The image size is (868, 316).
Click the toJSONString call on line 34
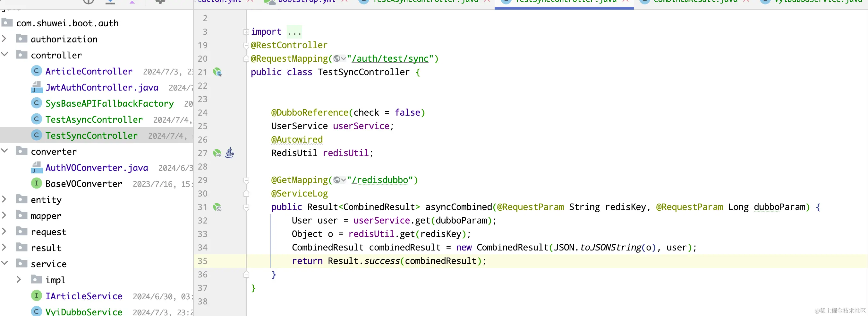pos(610,248)
